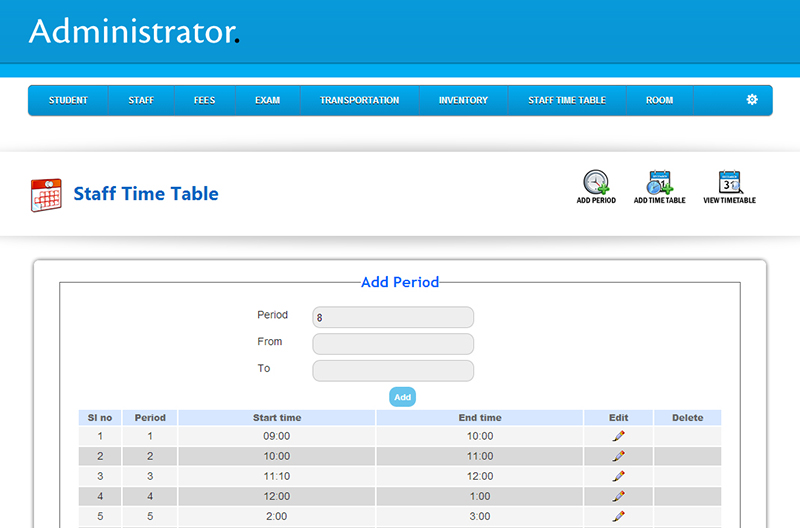Screen dimensions: 800x528
Task: Open the Add Time Table icon
Action: pyautogui.click(x=659, y=183)
